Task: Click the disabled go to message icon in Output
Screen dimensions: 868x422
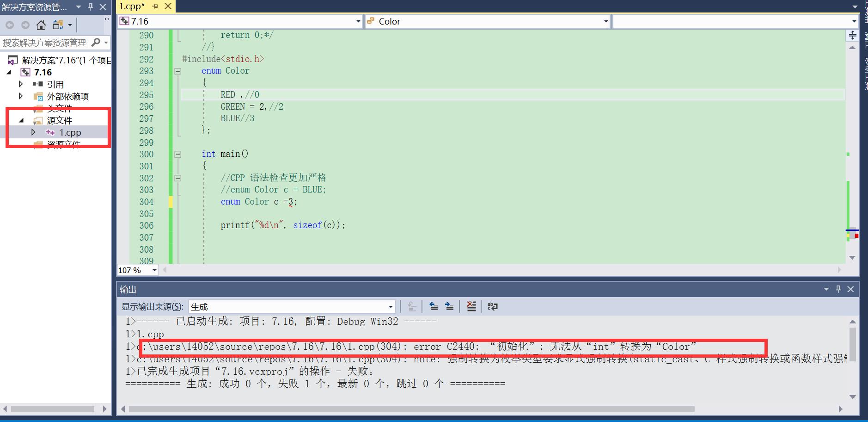Action: tap(412, 306)
